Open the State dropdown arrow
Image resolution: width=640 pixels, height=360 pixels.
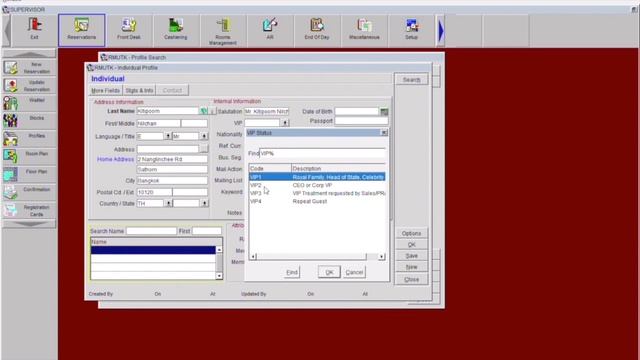point(204,203)
